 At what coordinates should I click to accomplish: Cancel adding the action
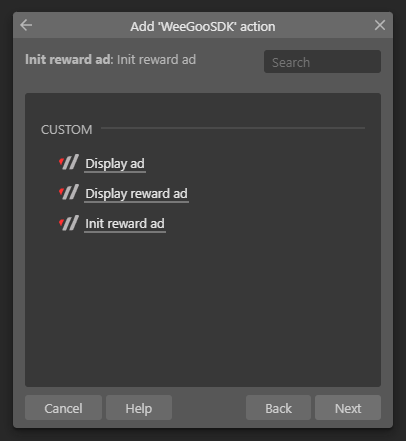click(63, 408)
